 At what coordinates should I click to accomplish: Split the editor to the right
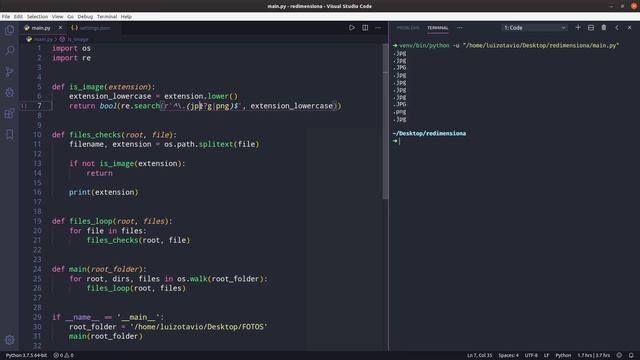tap(365, 28)
